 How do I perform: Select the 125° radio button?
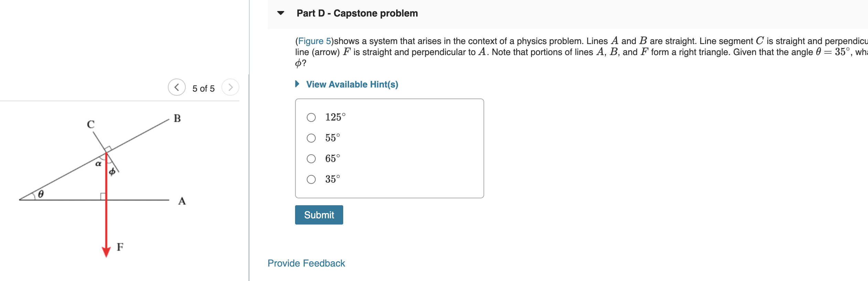pyautogui.click(x=311, y=117)
